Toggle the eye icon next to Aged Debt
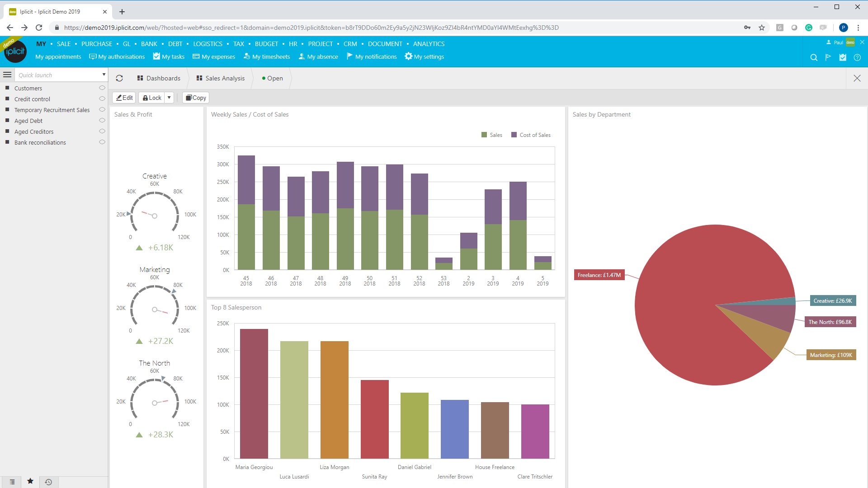868x488 pixels. point(102,121)
